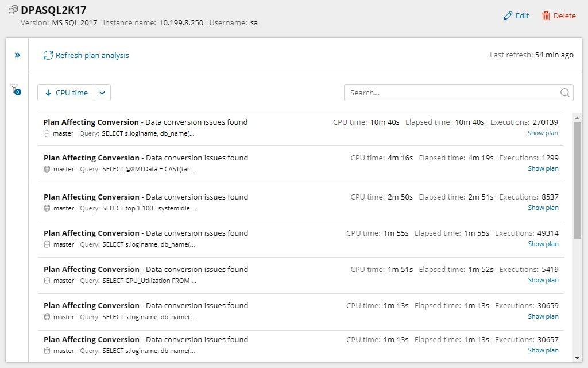The height and width of the screenshot is (368, 588).
Task: Click the circular refresh arrows icon
Action: (48, 55)
